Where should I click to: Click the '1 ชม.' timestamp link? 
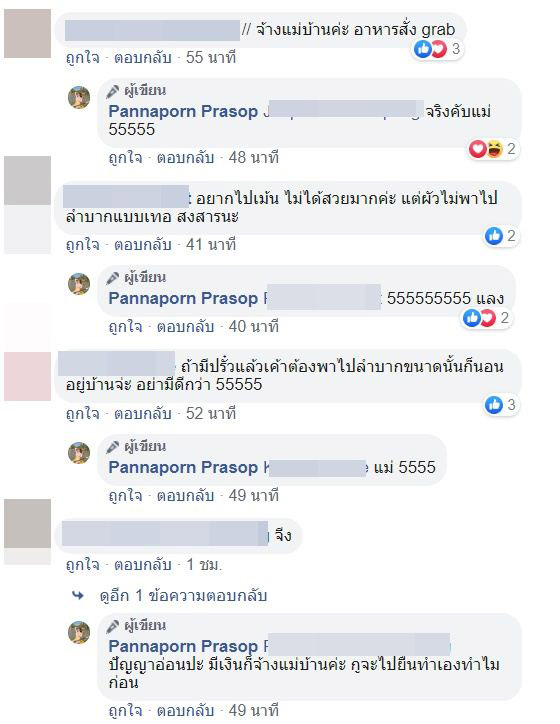[x=204, y=565]
